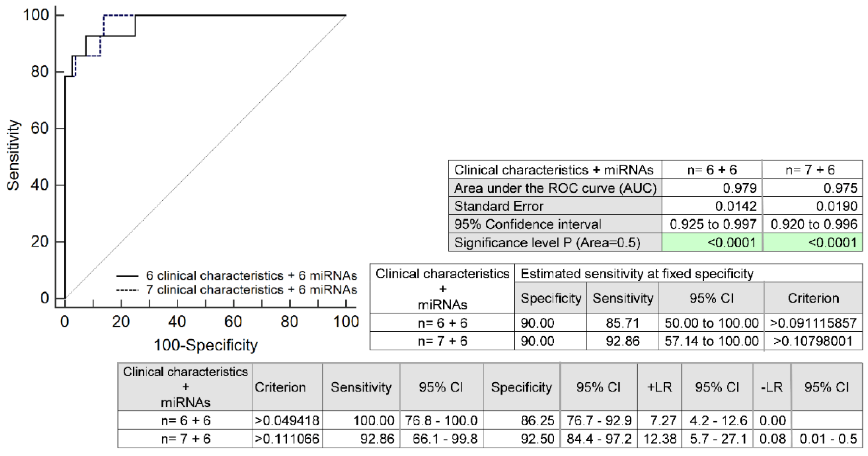
Task: Click the 100-Specificity x-axis title
Action: pos(205,345)
